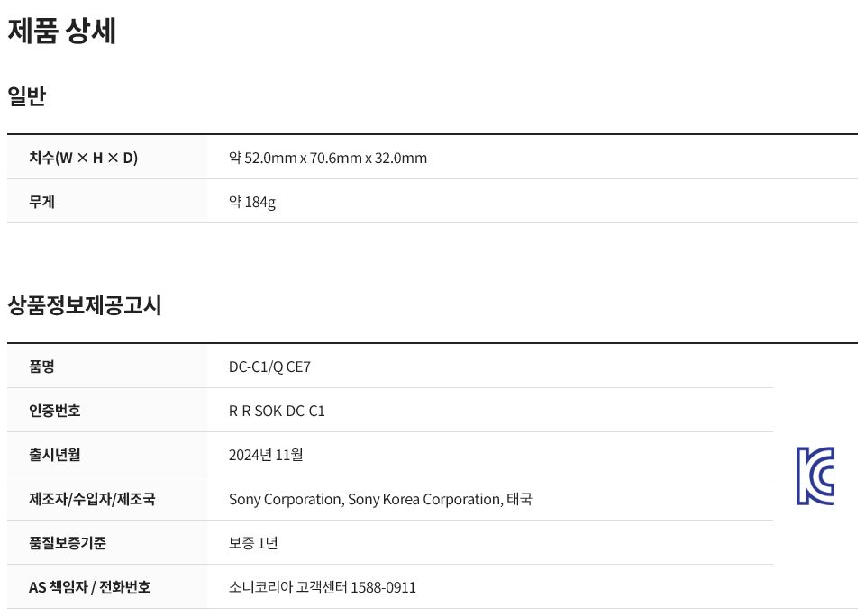Click the 일반 section heading
The height and width of the screenshot is (616, 865).
pyautogui.click(x=26, y=96)
